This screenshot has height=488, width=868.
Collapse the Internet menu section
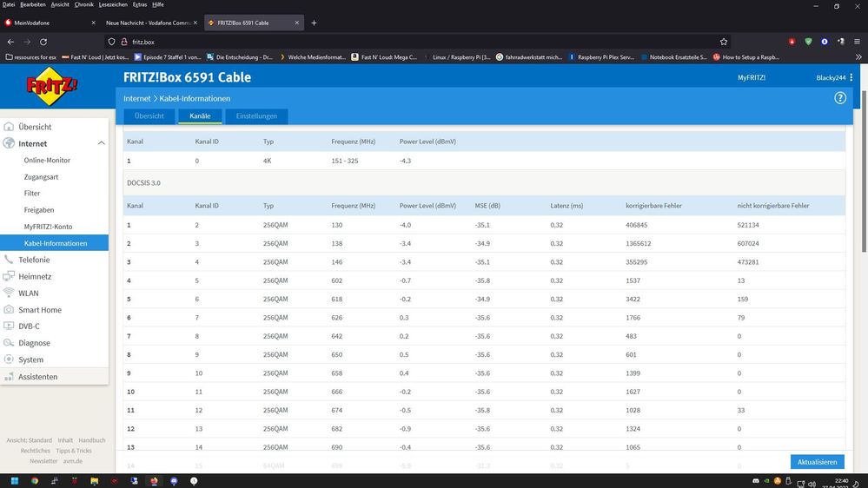(x=102, y=143)
